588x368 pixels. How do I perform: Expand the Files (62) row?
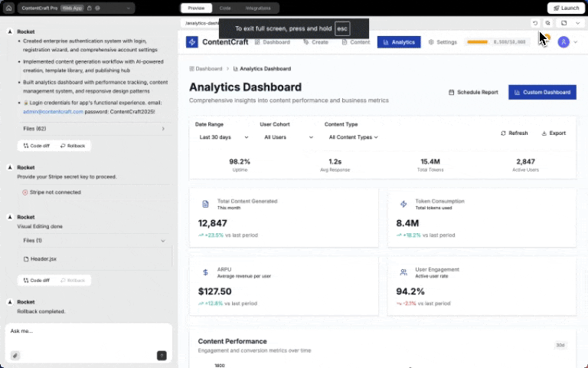(x=94, y=129)
